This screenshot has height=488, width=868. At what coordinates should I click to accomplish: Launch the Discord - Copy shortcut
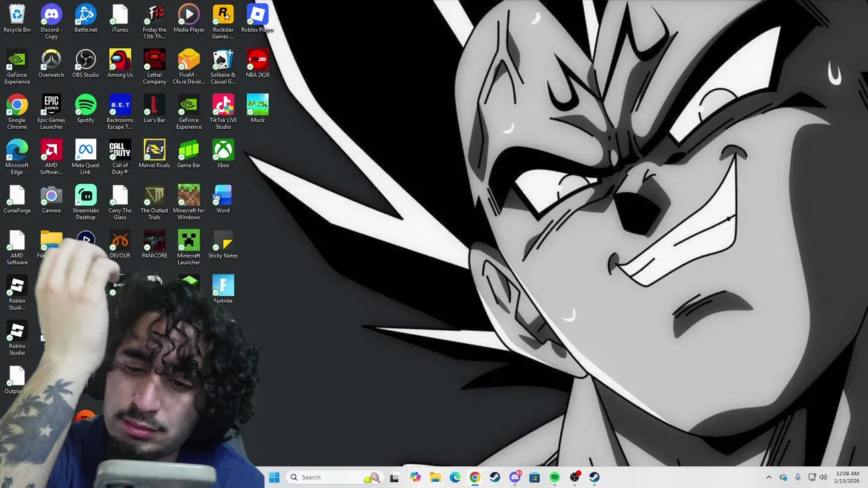click(52, 22)
